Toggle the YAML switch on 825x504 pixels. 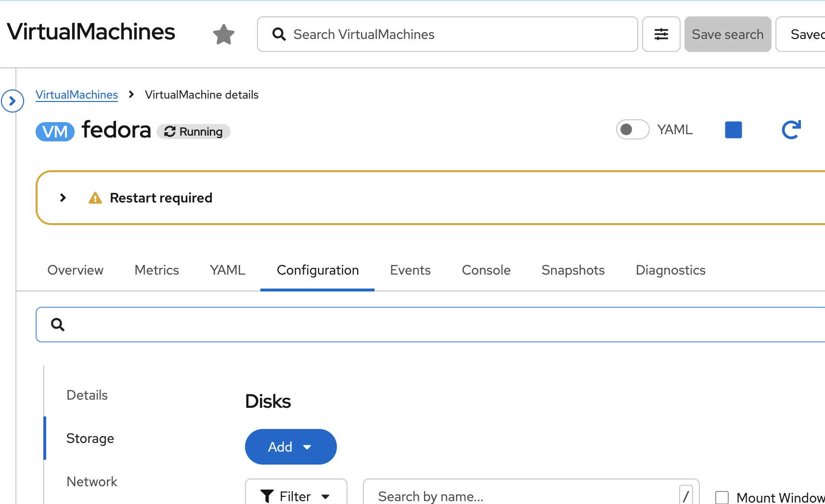[x=632, y=129]
